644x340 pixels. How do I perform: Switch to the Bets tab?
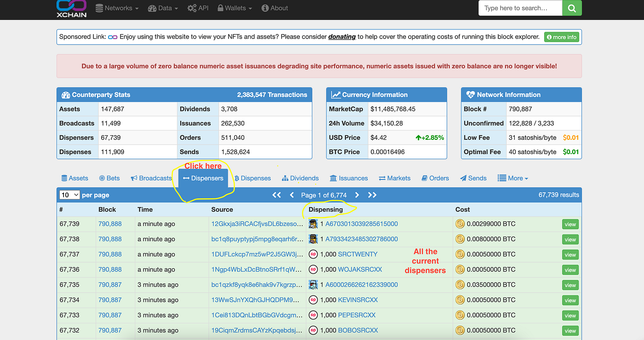pos(109,178)
